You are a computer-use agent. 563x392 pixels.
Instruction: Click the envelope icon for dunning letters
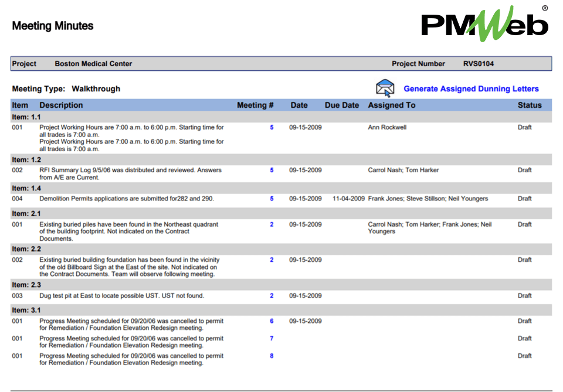point(385,87)
